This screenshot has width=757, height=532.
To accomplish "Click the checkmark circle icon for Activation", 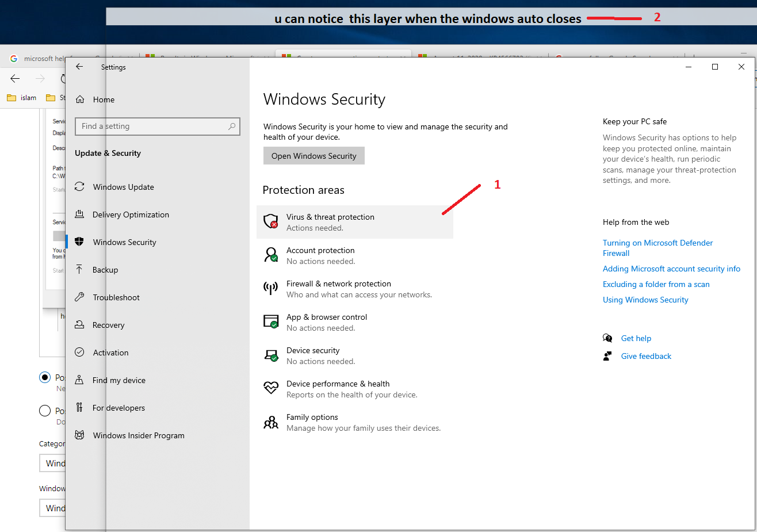I will (x=79, y=353).
